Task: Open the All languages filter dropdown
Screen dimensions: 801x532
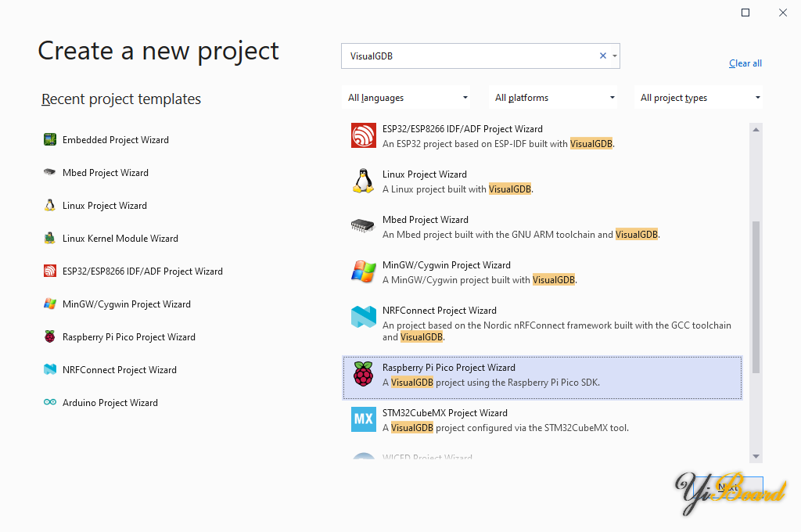Action: coord(406,98)
